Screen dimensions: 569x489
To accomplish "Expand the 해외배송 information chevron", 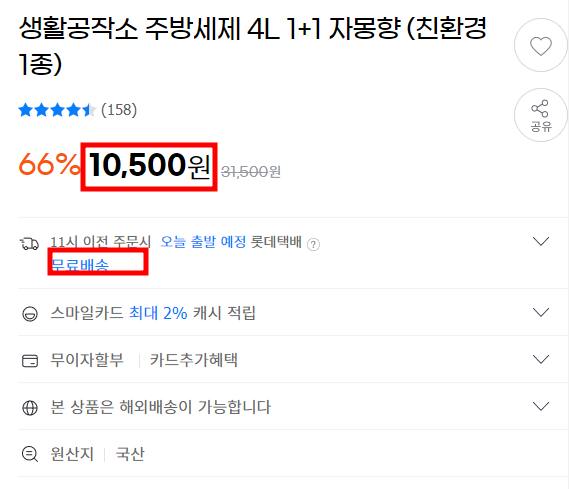I will coord(540,406).
